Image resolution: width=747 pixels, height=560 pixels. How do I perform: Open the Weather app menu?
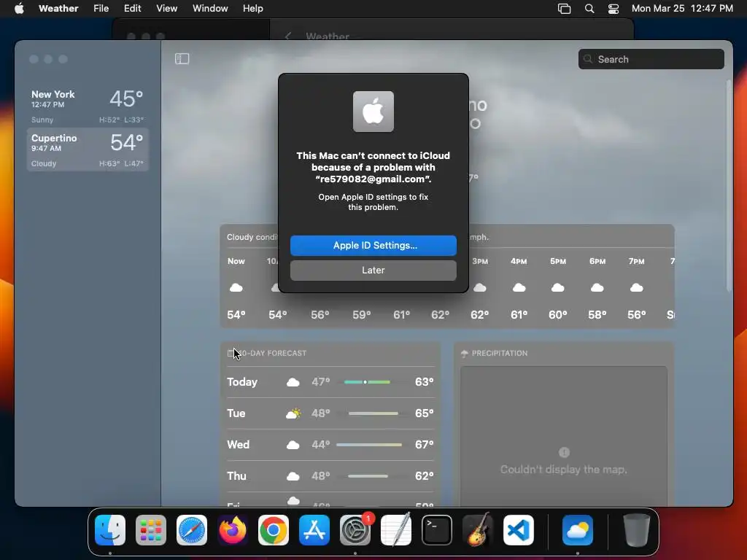(58, 8)
